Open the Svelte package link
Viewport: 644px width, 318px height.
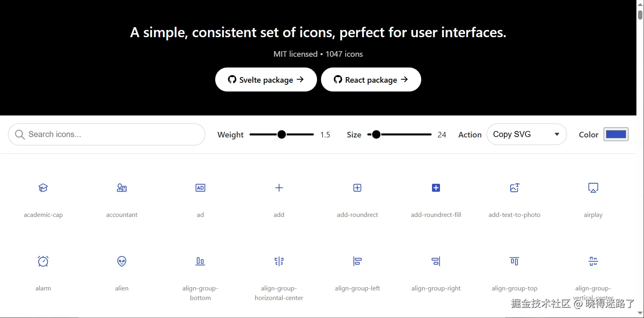click(x=266, y=79)
